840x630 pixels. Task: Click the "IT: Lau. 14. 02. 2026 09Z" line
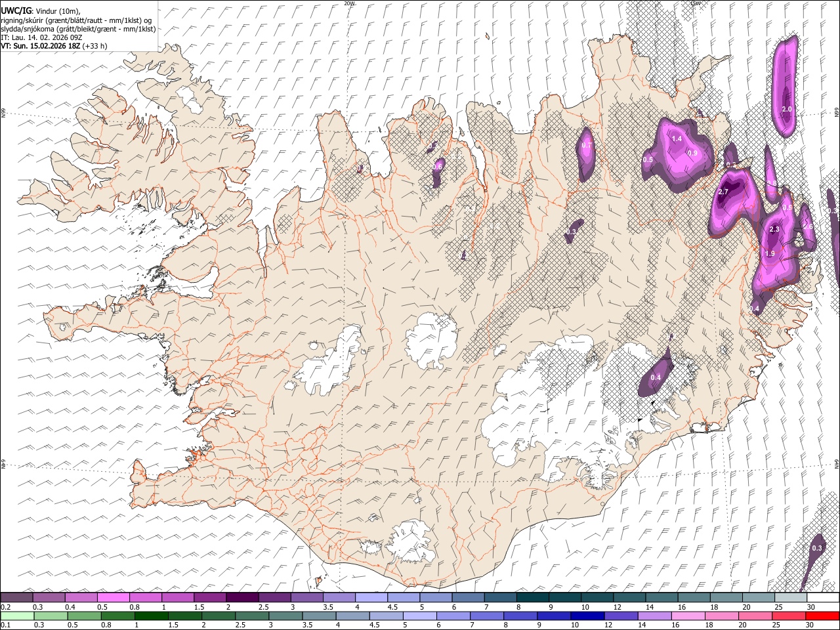(41, 37)
